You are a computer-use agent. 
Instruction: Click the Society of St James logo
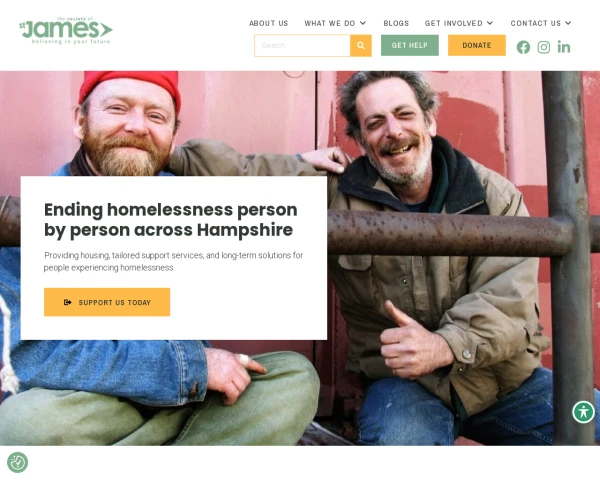coord(65,30)
